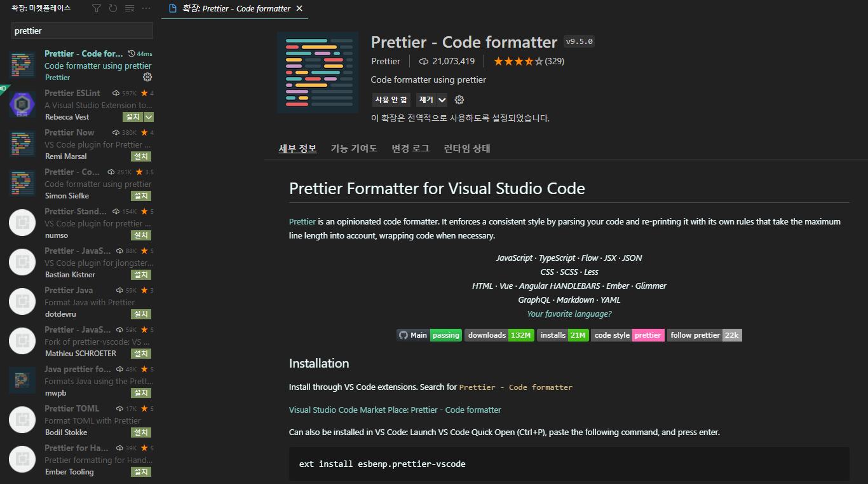868x484 pixels.
Task: Install Java prettier formatter by mwpb
Action: [141, 393]
